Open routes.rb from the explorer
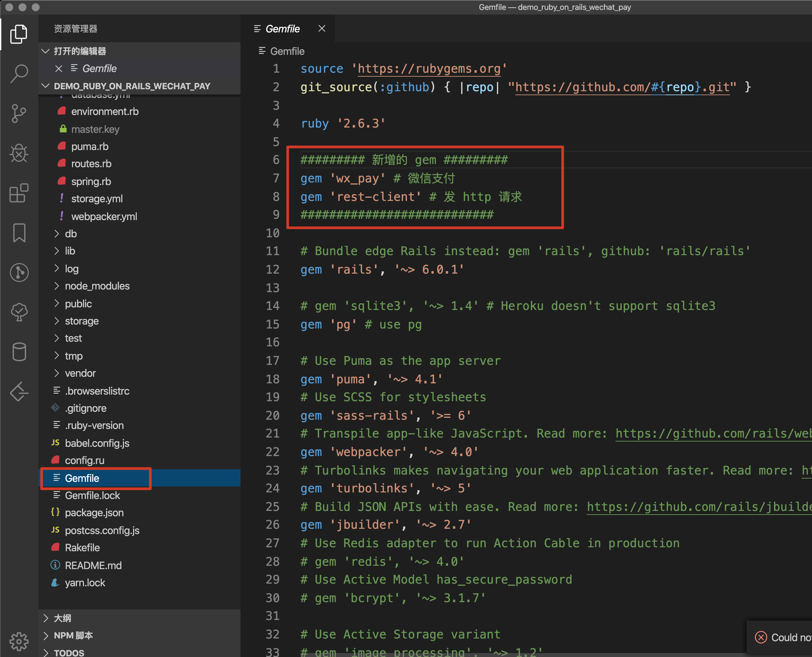 click(91, 164)
